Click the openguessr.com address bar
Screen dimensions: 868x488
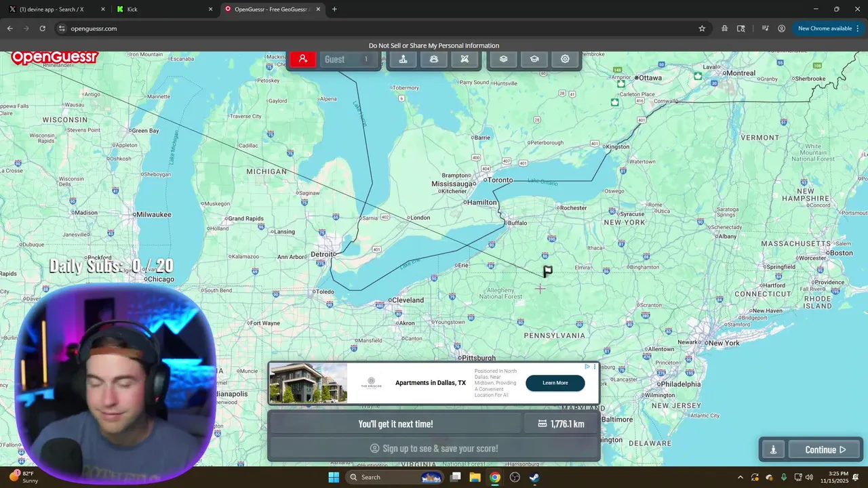pyautogui.click(x=382, y=28)
